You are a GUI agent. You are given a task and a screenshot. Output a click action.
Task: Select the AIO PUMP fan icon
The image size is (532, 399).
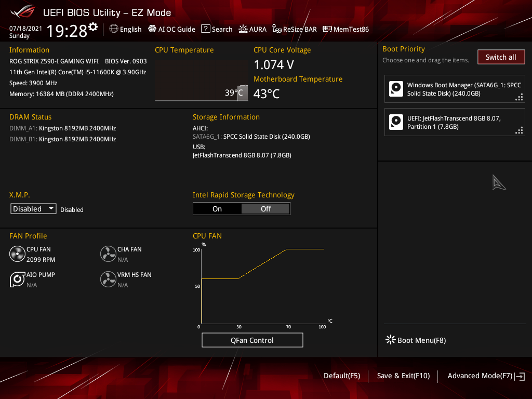coord(17,279)
